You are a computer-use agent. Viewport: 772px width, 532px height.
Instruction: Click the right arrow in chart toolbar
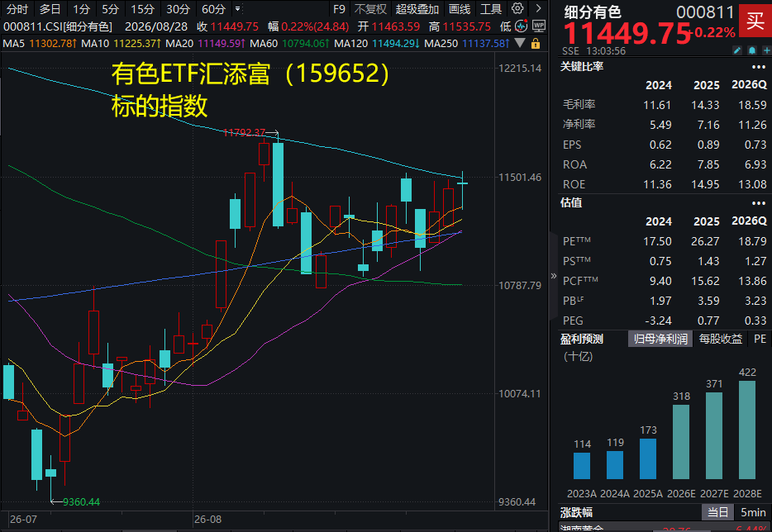pyautogui.click(x=539, y=8)
